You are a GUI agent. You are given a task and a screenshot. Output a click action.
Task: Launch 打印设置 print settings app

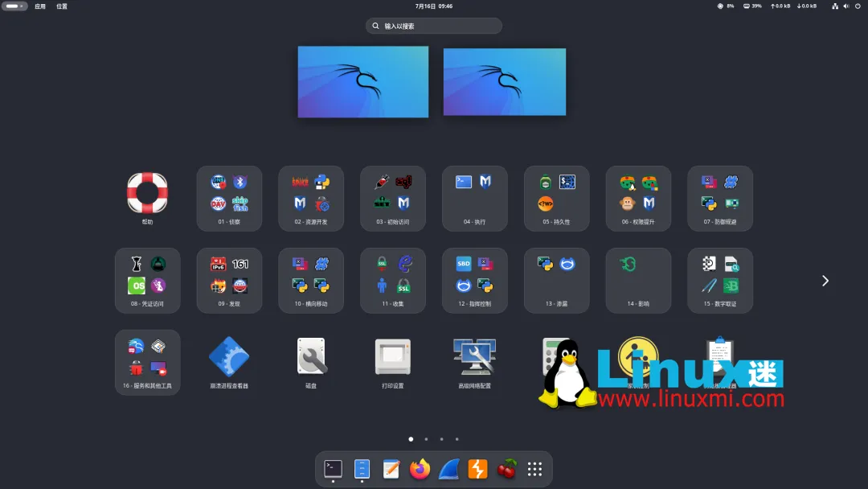393,362
